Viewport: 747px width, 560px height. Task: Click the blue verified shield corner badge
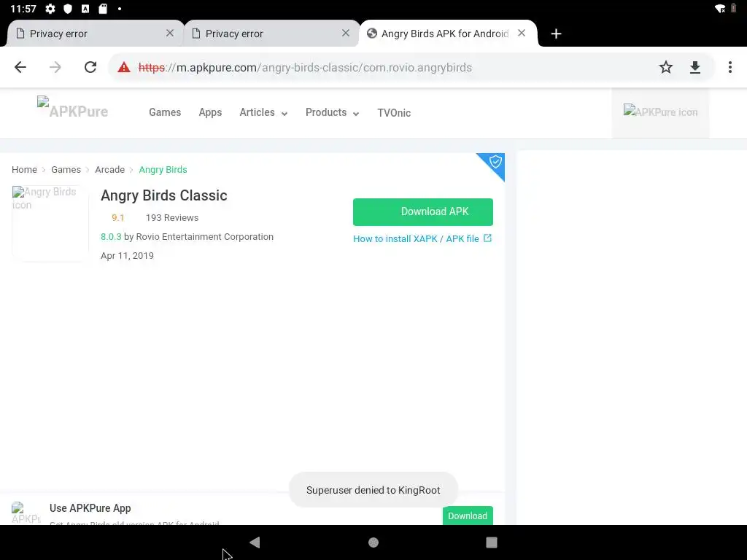[494, 163]
